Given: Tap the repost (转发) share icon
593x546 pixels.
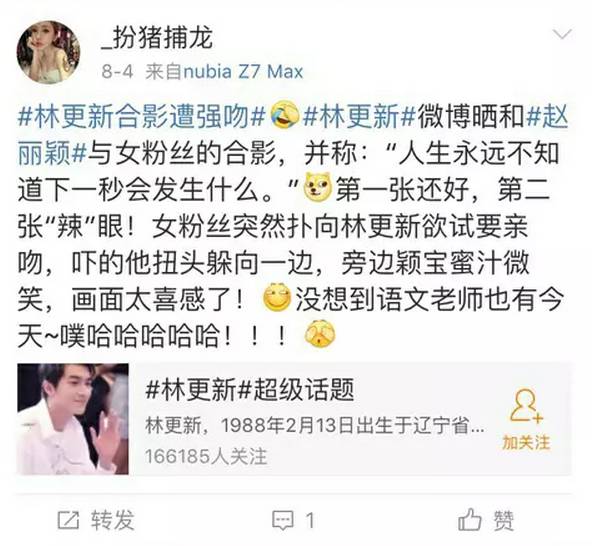Looking at the screenshot, I should (x=69, y=520).
